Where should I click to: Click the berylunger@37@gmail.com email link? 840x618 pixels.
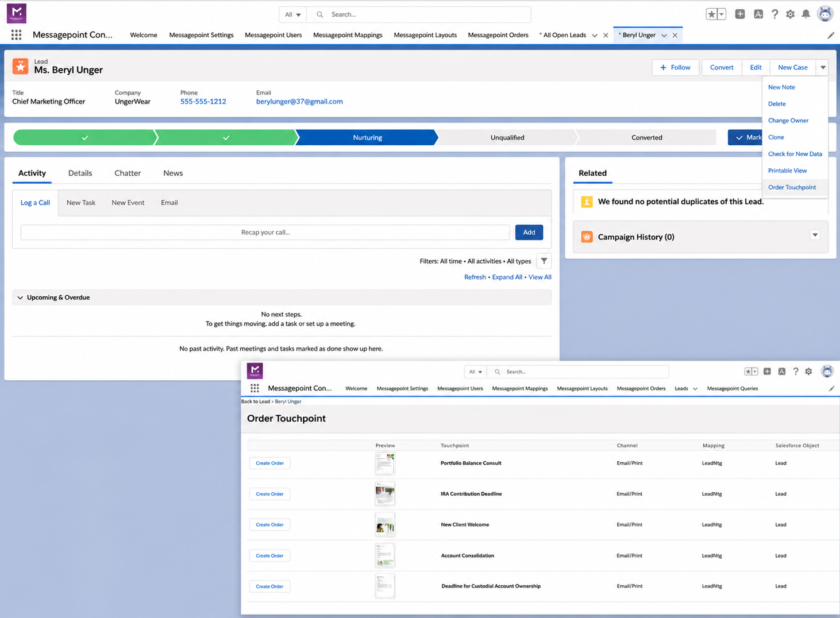[x=299, y=102]
